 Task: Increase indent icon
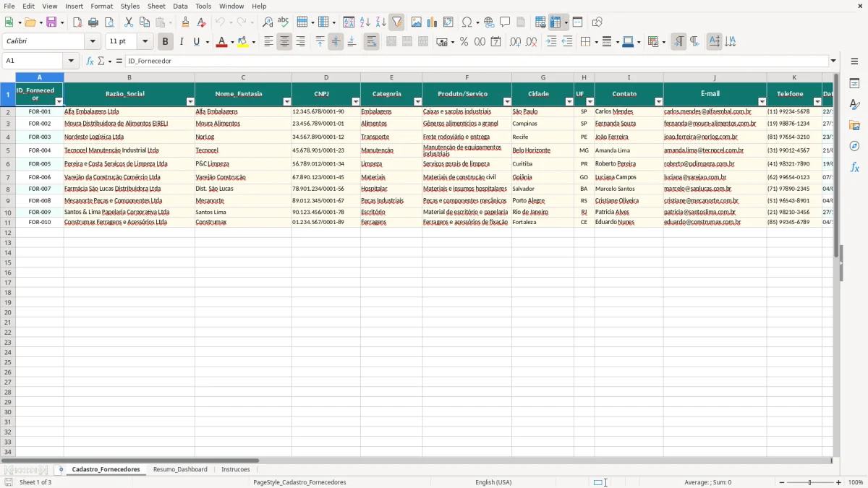click(x=551, y=42)
